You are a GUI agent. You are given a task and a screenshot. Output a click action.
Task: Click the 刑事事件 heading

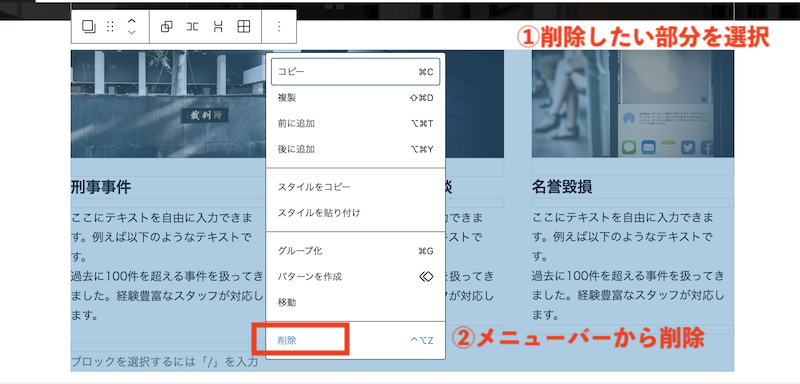(x=101, y=187)
